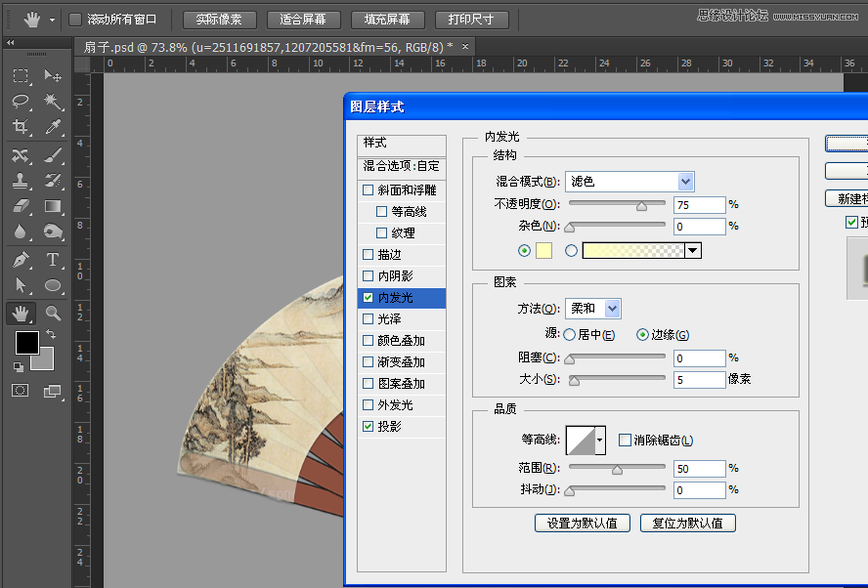Click the 设置为默认值 button
Image resolution: width=868 pixels, height=588 pixels.
(583, 523)
